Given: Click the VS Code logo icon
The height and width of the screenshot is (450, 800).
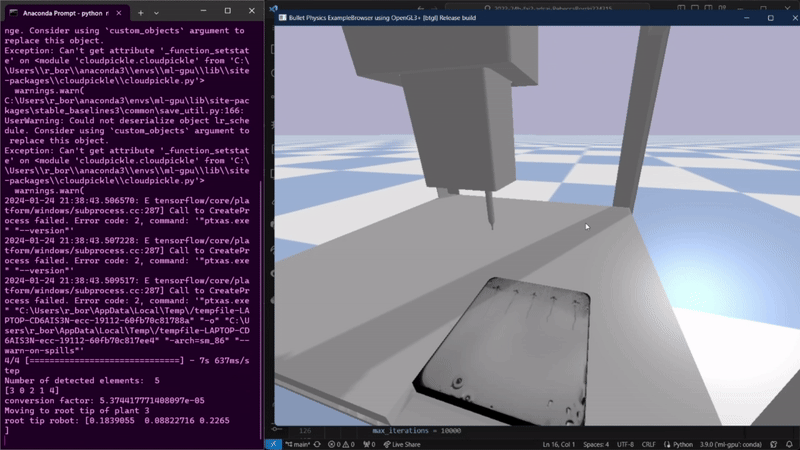Looking at the screenshot, I should tap(273, 8).
